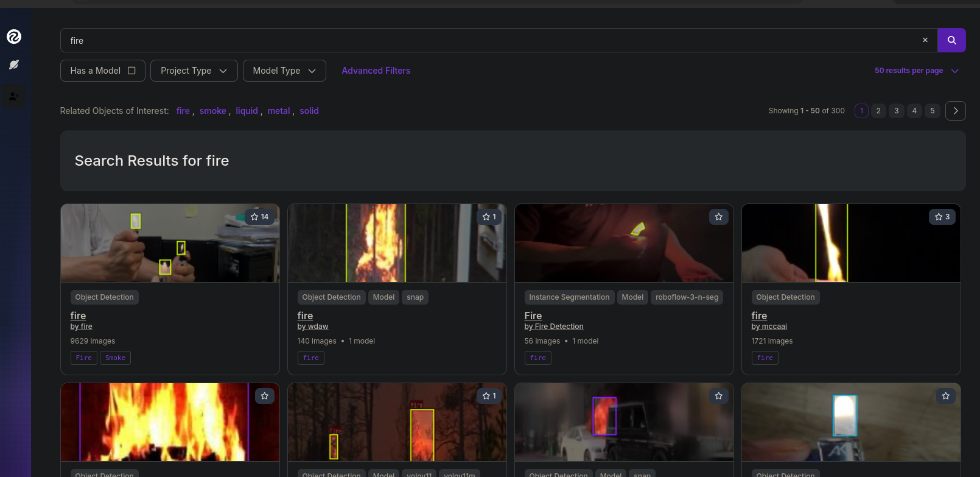The height and width of the screenshot is (477, 980).
Task: Open the Roboflow logo home icon
Action: [x=14, y=37]
